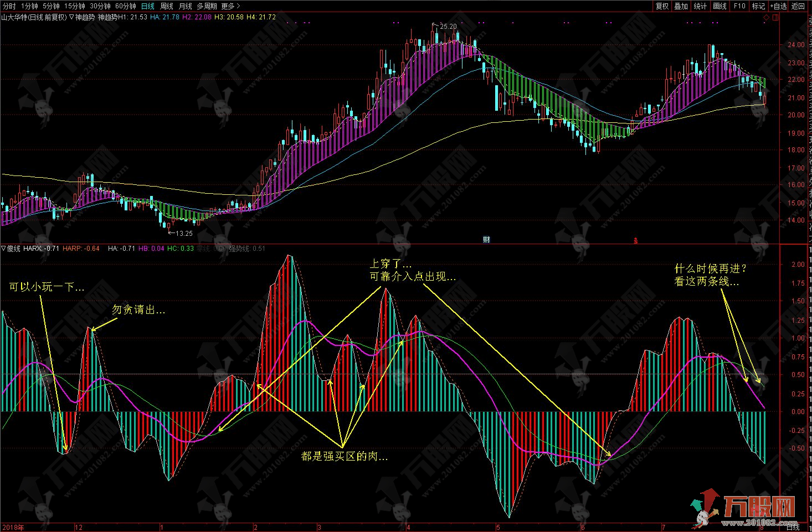Click the 强势线: 0.51 readout
The width and height of the screenshot is (812, 532).
click(x=247, y=249)
